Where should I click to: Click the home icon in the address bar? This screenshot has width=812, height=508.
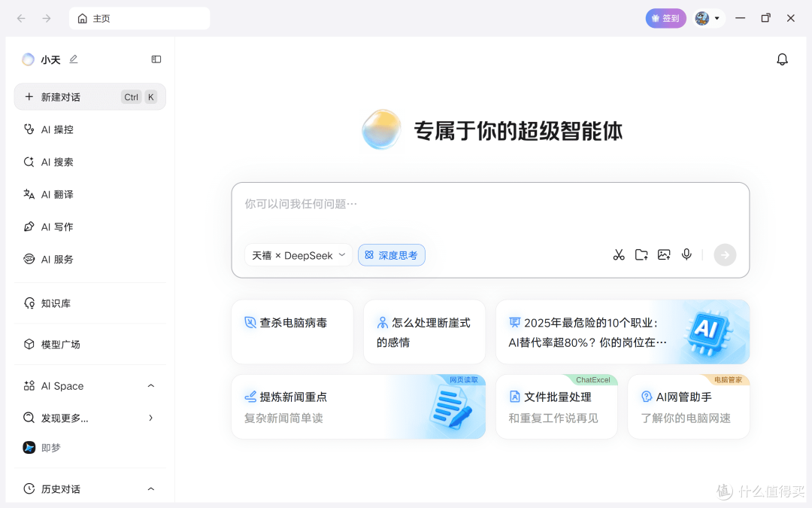coord(83,19)
